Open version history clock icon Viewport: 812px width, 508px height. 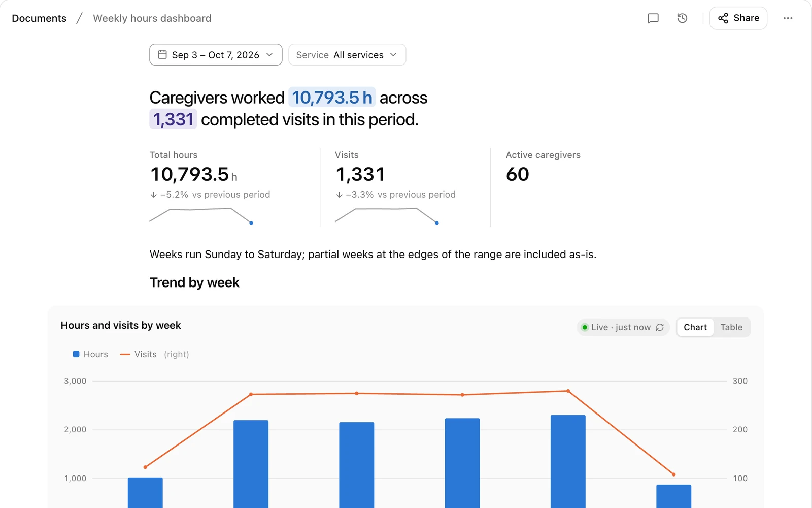(682, 18)
